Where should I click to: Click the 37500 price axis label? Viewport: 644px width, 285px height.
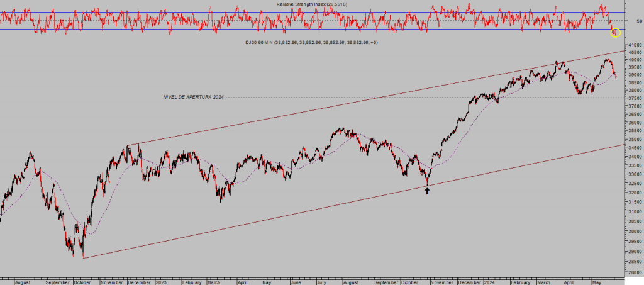click(x=635, y=99)
